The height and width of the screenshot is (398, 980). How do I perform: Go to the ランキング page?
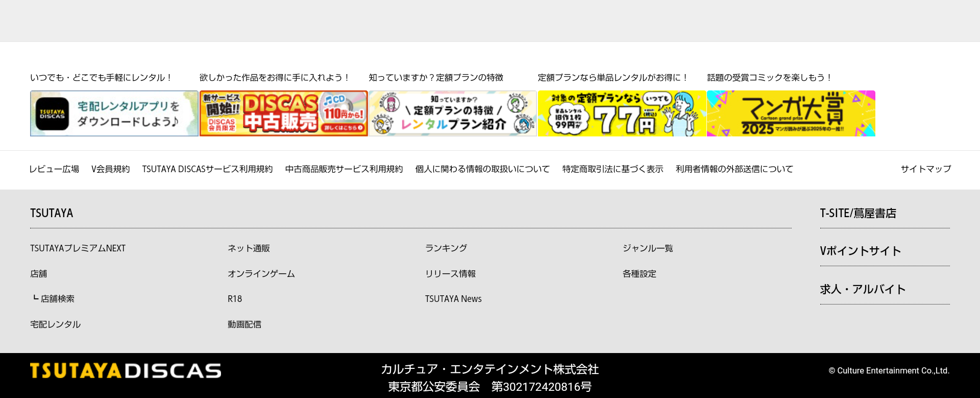click(x=446, y=248)
